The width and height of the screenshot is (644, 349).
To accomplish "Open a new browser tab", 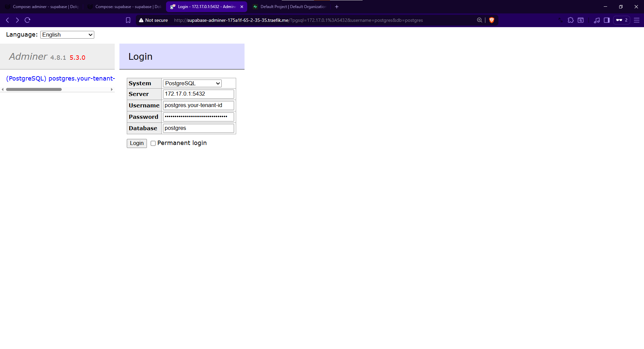I will click(337, 7).
